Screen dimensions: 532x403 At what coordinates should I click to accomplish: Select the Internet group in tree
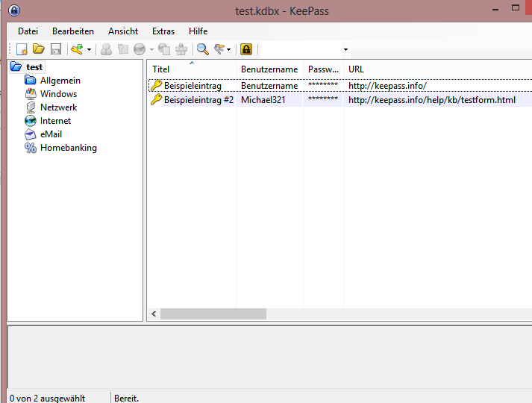point(55,121)
